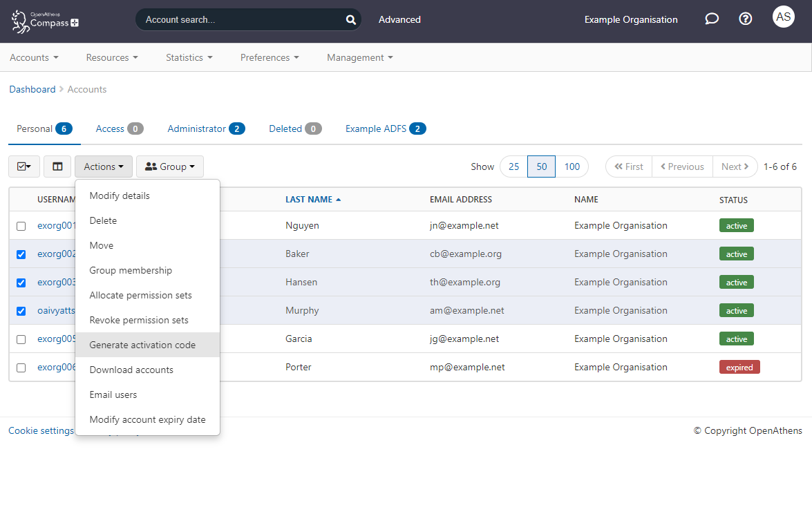The width and height of the screenshot is (812, 514).
Task: Expand the Statistics dropdown
Action: click(x=189, y=57)
